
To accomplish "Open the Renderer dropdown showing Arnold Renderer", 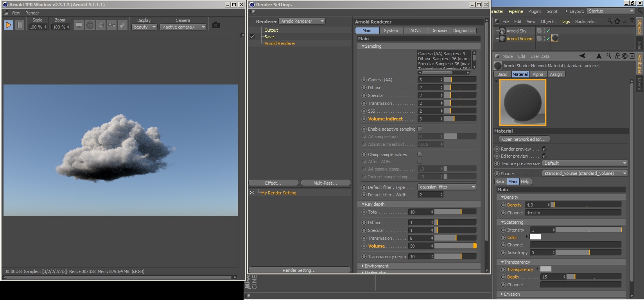I will coord(302,21).
